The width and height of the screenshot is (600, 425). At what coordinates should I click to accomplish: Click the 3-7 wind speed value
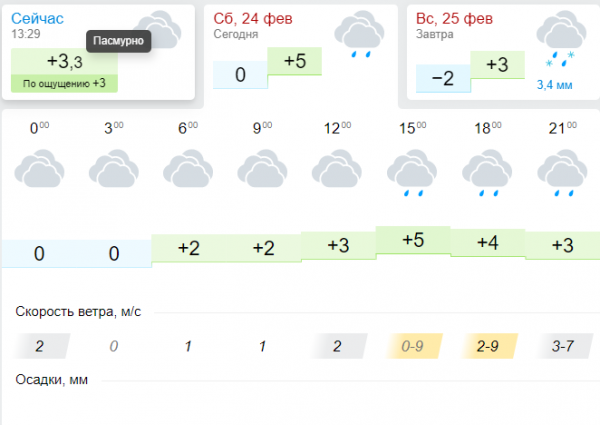[x=564, y=346]
